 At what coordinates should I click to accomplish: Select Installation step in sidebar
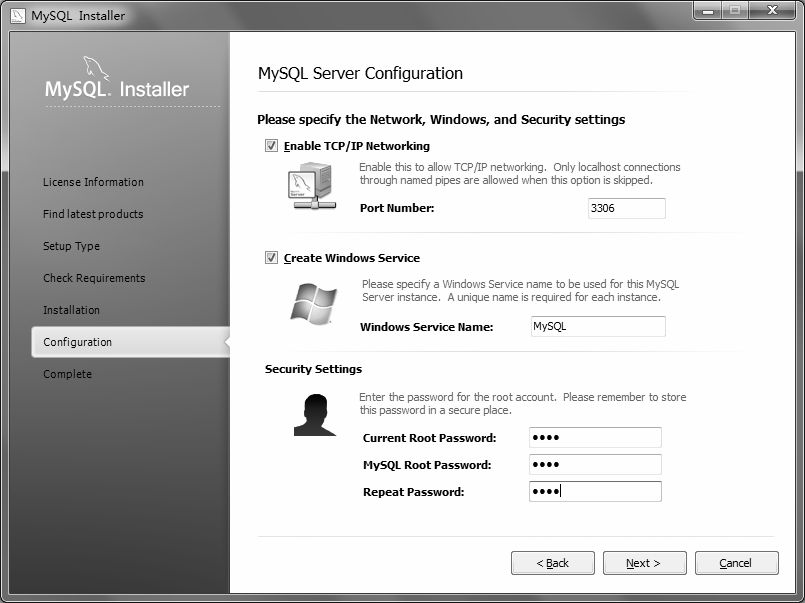[71, 310]
